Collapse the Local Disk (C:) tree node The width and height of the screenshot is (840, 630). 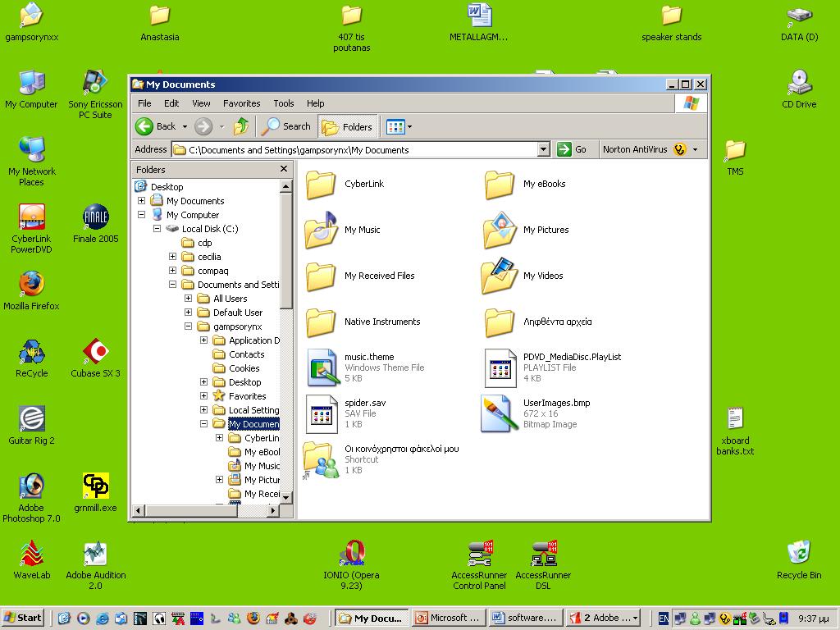coord(157,229)
